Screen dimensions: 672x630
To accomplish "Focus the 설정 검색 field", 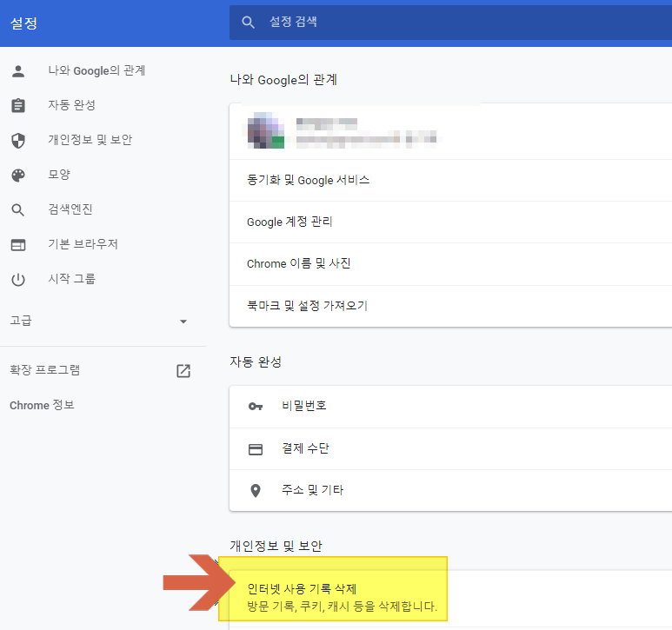I will (x=450, y=23).
